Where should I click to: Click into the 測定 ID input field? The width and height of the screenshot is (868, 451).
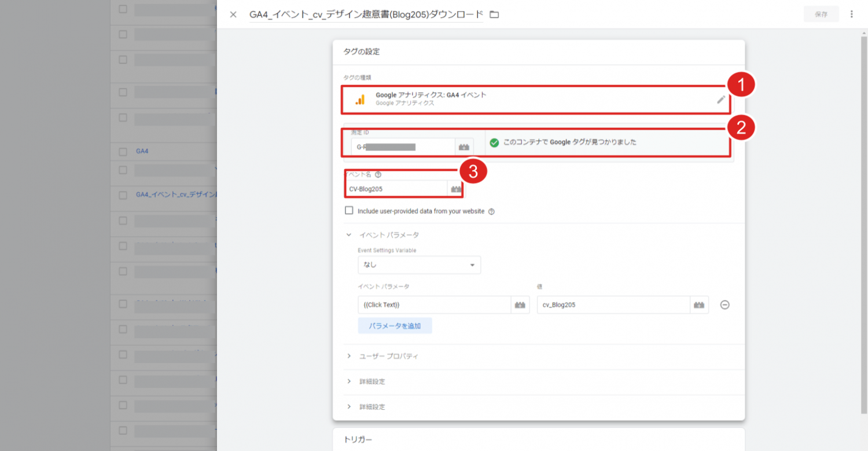coord(403,147)
